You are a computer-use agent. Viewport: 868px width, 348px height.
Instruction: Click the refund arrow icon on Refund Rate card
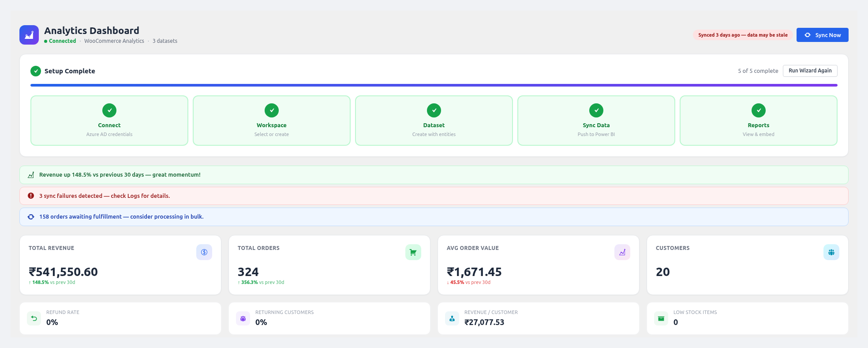click(34, 318)
